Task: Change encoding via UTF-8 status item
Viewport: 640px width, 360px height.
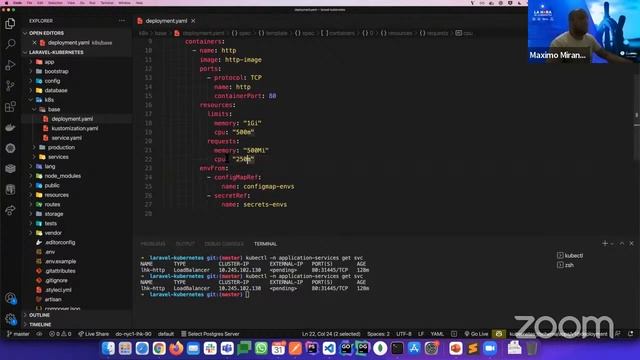Action: point(404,334)
